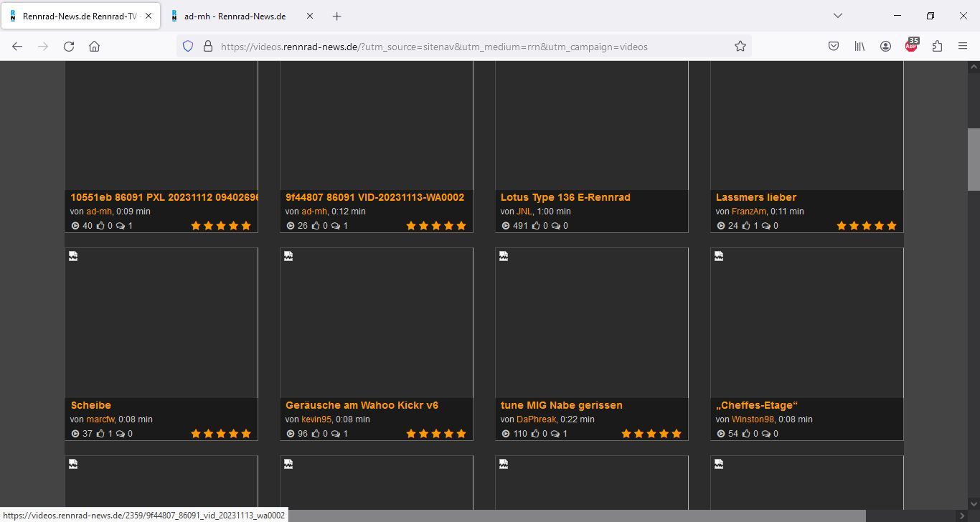Viewport: 980px width, 522px height.
Task: Open Firefox account icon
Action: pos(885,46)
